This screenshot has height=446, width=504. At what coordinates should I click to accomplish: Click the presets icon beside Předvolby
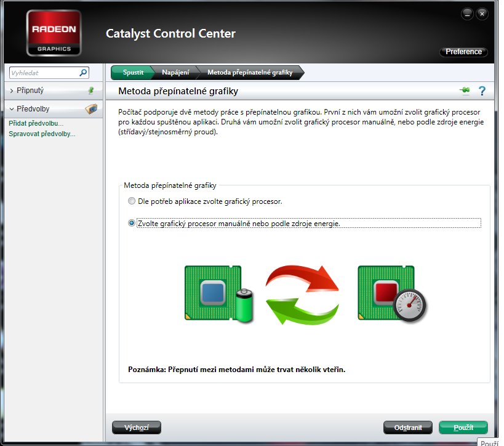coord(91,109)
